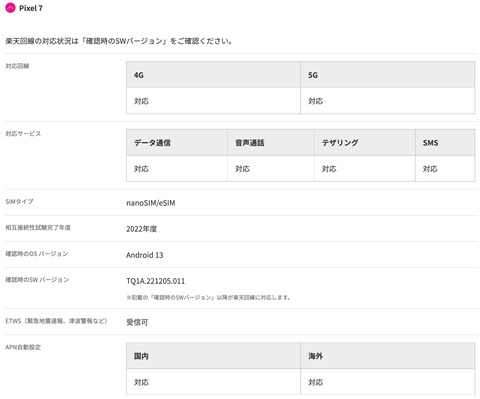480x399 pixels.
Task: Select the SMS header cell
Action: point(445,143)
